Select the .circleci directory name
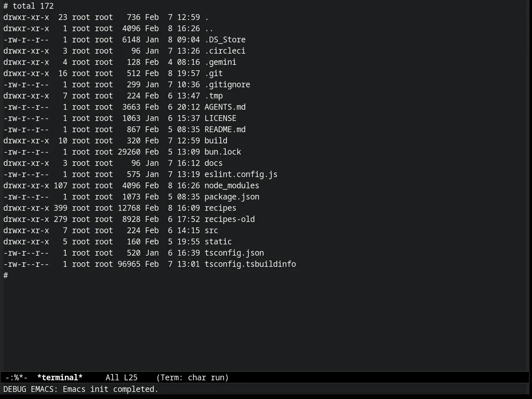The width and height of the screenshot is (532, 399). pyautogui.click(x=225, y=51)
